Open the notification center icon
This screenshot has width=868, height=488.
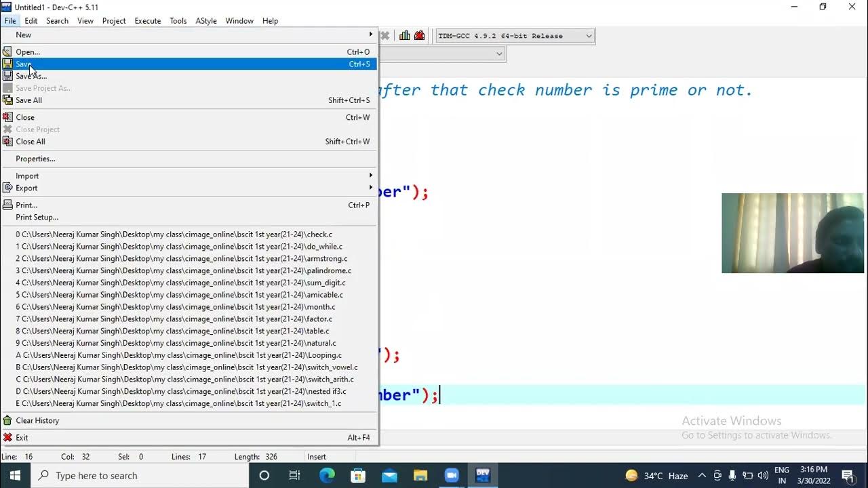pos(848,476)
